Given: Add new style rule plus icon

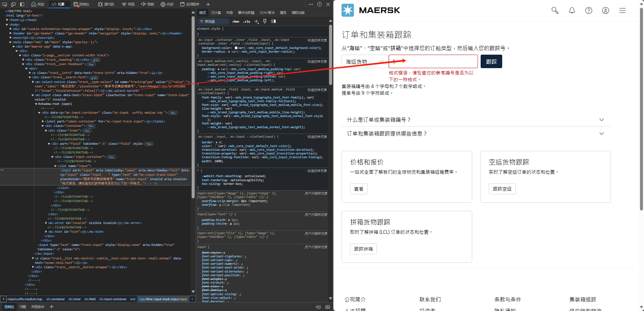Looking at the screenshot, I should pyautogui.click(x=256, y=22).
